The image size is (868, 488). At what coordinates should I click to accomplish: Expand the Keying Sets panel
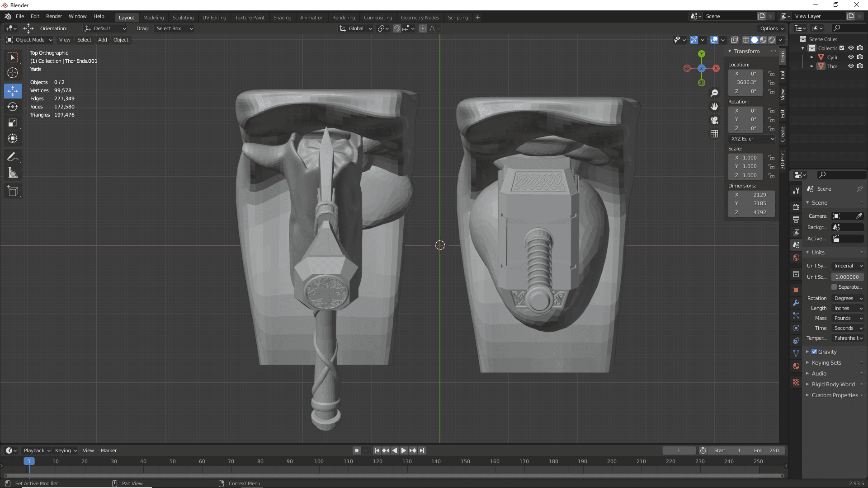point(826,362)
